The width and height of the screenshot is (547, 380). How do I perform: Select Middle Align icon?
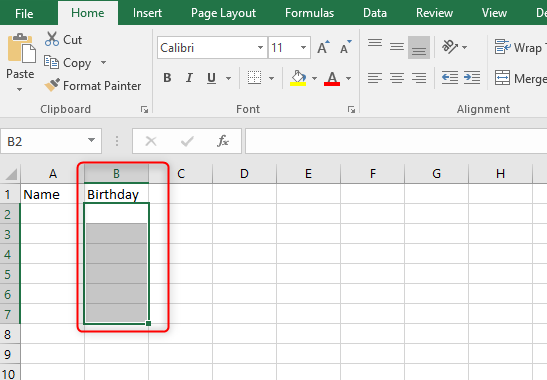tap(397, 47)
